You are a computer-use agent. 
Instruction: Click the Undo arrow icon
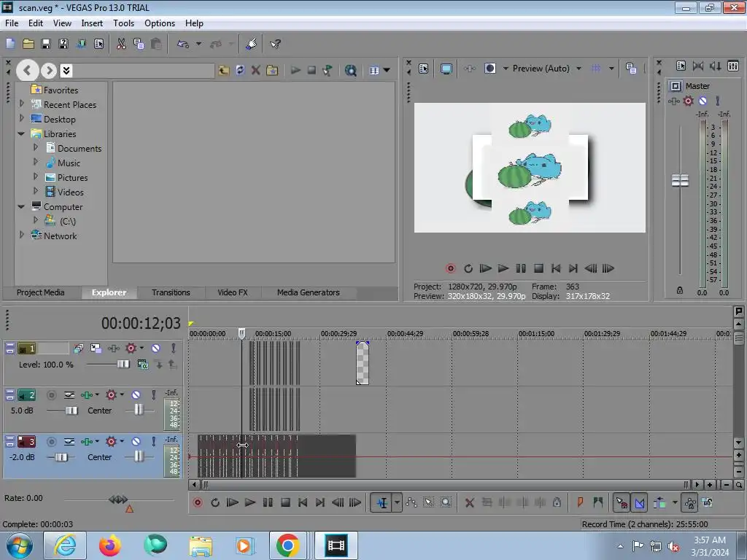pyautogui.click(x=183, y=44)
